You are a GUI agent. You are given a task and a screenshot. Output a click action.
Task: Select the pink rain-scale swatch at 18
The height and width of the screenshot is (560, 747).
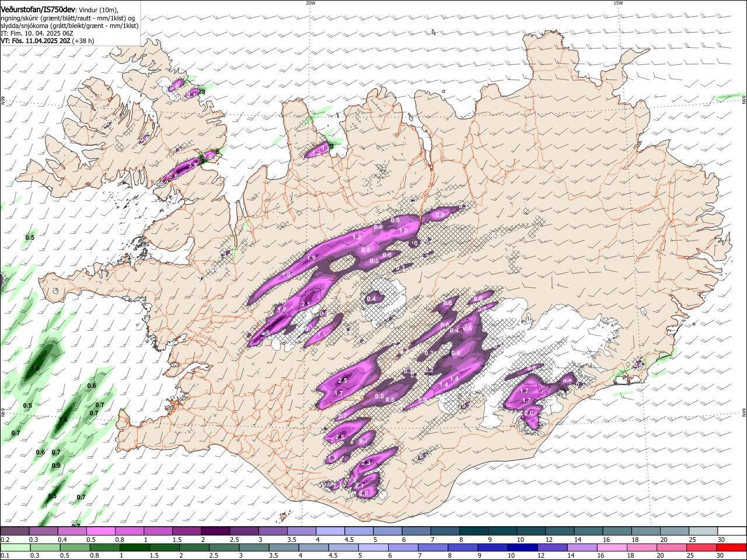(641, 547)
